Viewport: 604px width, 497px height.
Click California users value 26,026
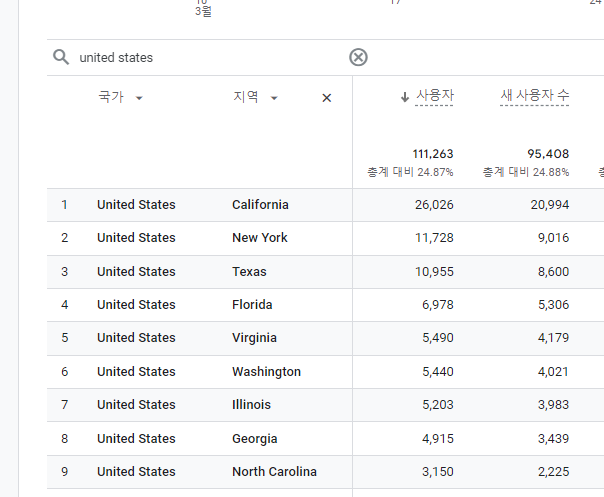click(x=434, y=205)
